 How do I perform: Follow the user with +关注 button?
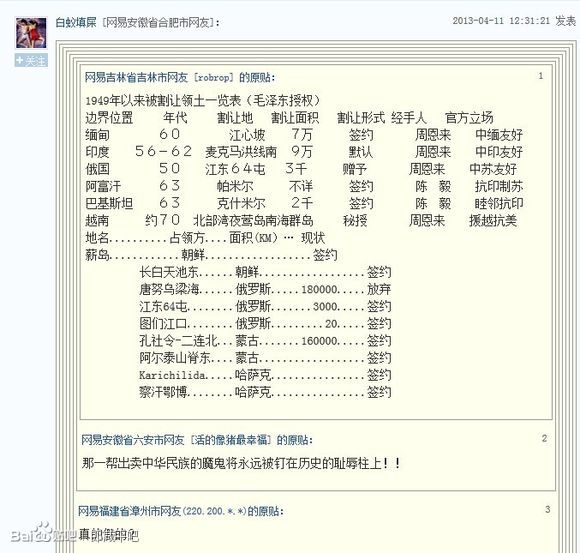click(x=31, y=60)
